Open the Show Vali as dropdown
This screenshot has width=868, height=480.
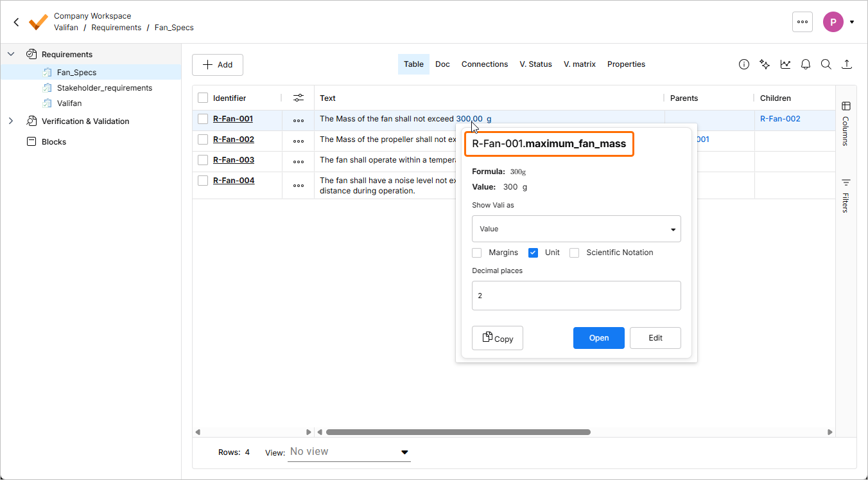tap(576, 229)
